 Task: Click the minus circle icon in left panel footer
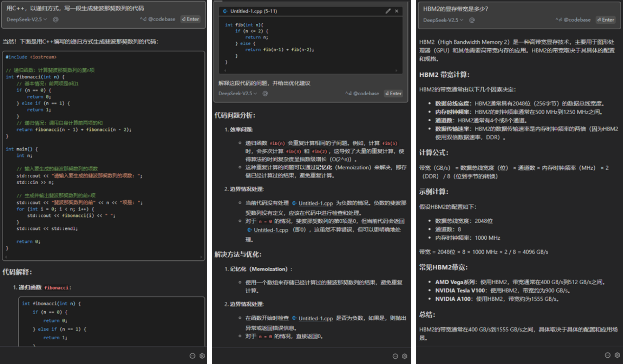coord(192,356)
